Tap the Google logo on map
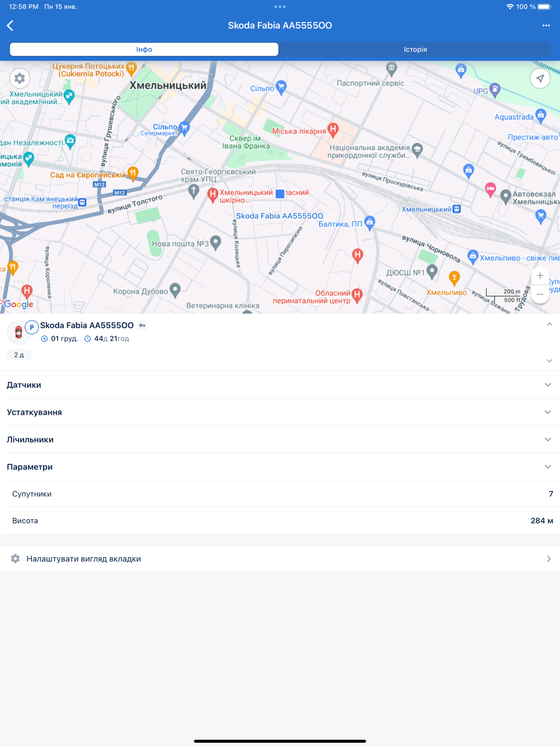Viewport: 560px width, 747px height. (18, 304)
